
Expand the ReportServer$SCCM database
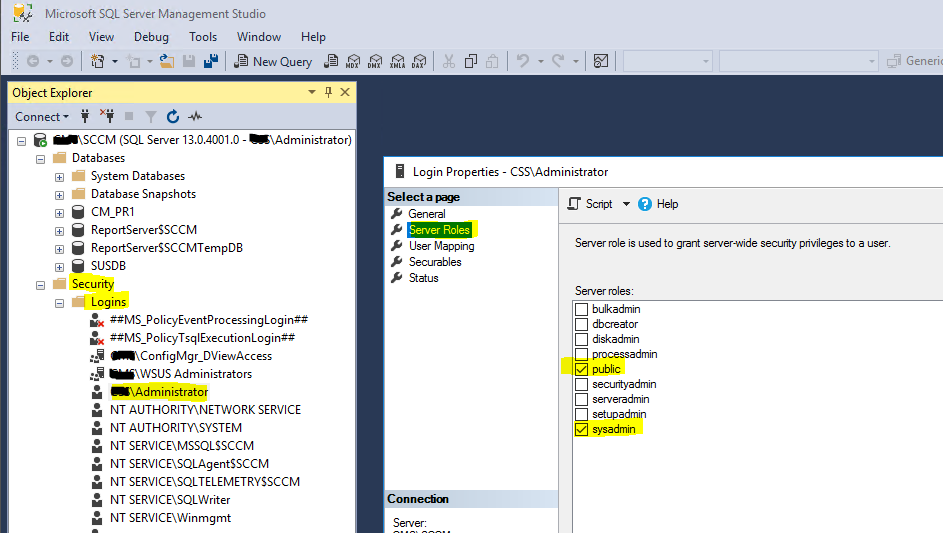coord(59,232)
